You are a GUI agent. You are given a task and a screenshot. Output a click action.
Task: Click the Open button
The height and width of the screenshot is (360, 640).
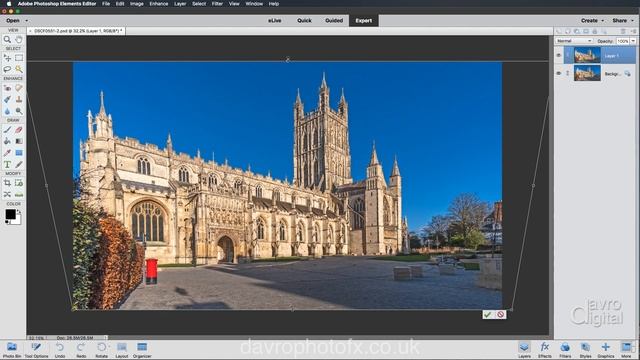click(13, 20)
